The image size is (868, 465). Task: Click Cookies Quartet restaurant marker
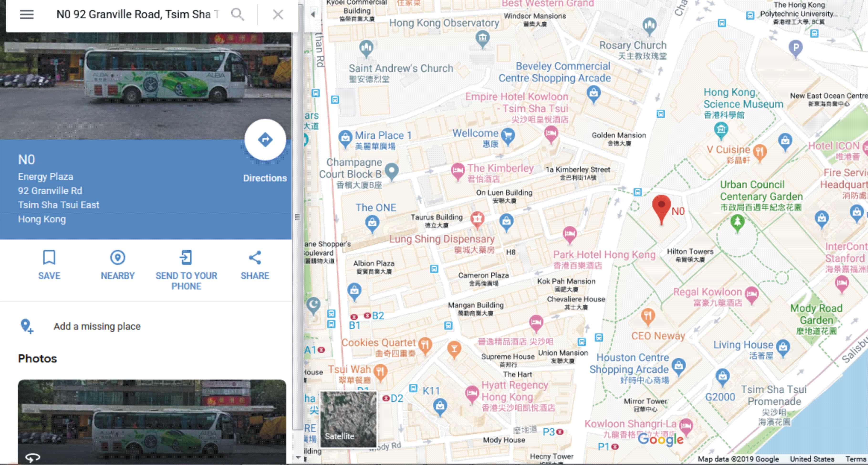point(425,346)
